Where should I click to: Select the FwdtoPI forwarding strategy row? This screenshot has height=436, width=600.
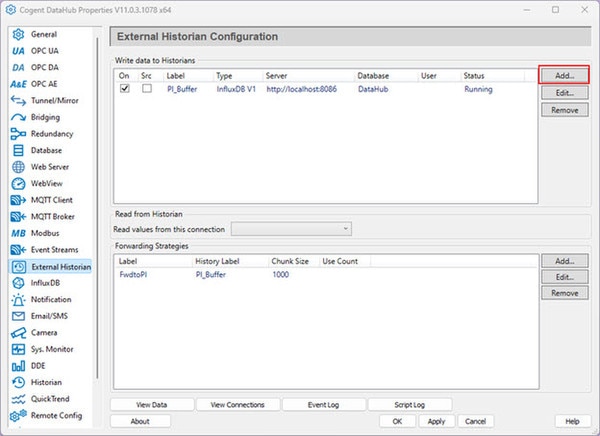(x=326, y=274)
